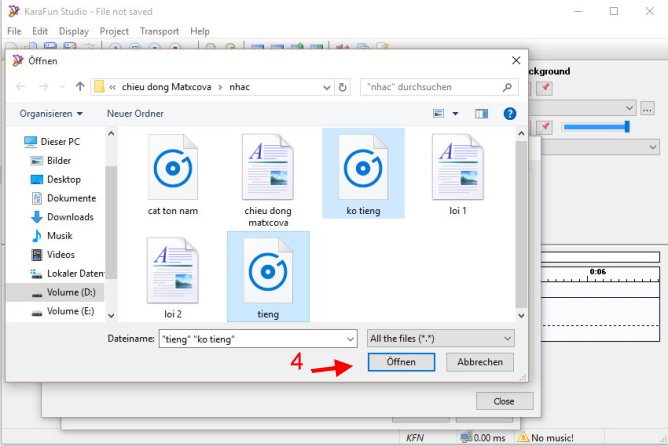The image size is (668, 446).
Task: Click the Dateiname input field
Action: pyautogui.click(x=255, y=339)
